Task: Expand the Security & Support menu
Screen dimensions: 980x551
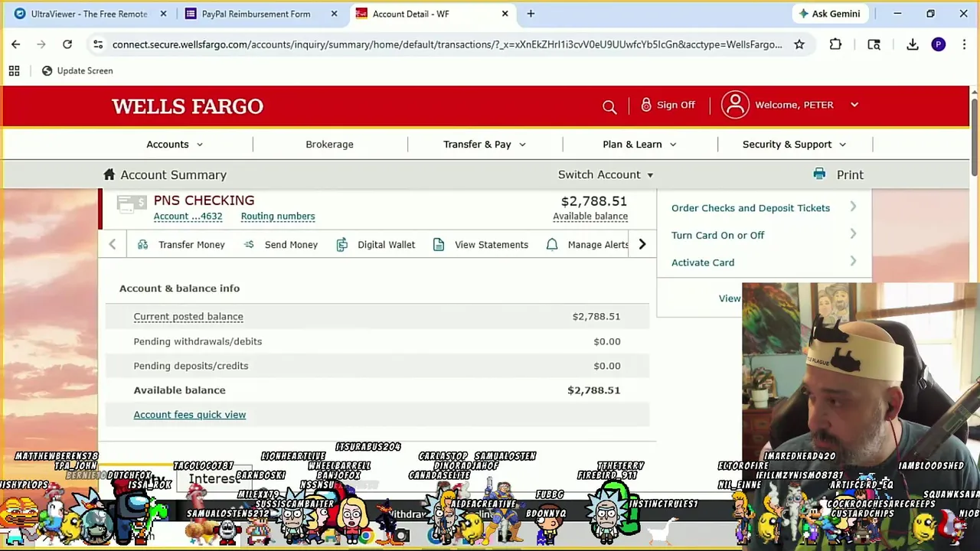Action: click(794, 144)
